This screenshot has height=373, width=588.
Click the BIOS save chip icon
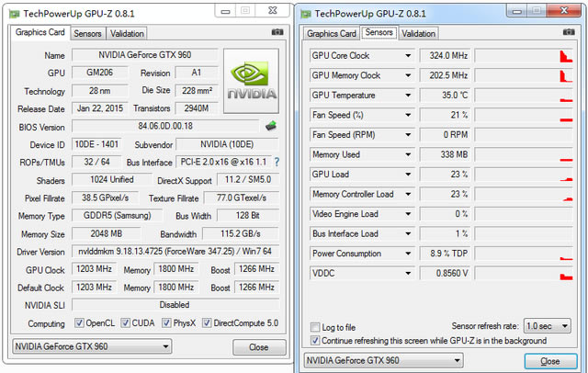pyautogui.click(x=271, y=127)
